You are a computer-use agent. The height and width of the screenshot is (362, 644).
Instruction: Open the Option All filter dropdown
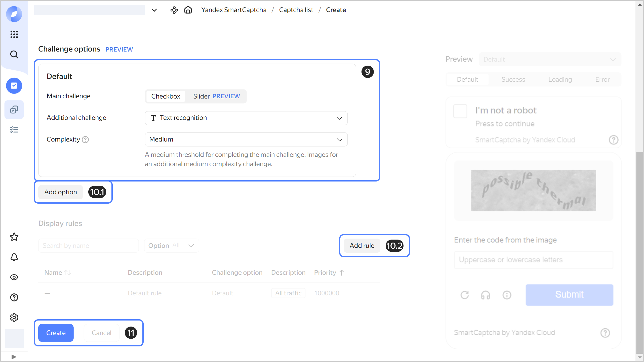171,246
